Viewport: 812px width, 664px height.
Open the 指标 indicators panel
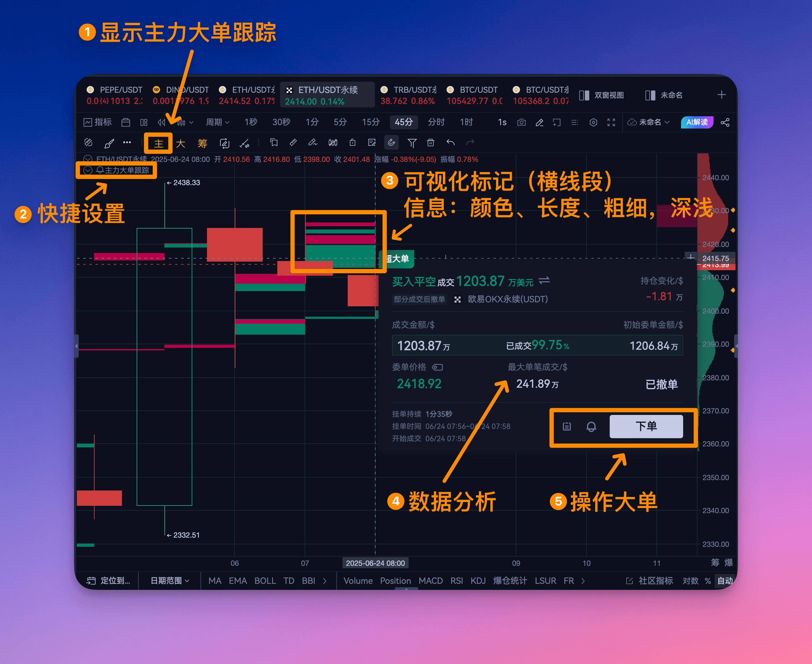pyautogui.click(x=98, y=122)
